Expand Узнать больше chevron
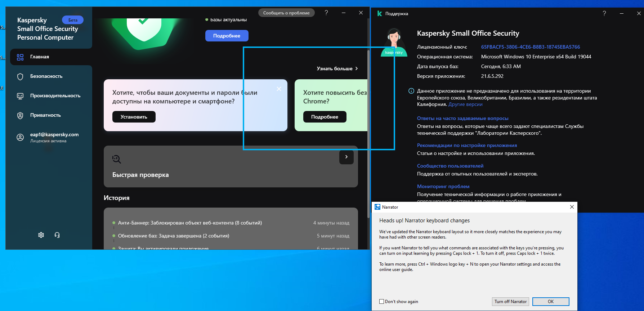This screenshot has height=311, width=644. point(357,68)
